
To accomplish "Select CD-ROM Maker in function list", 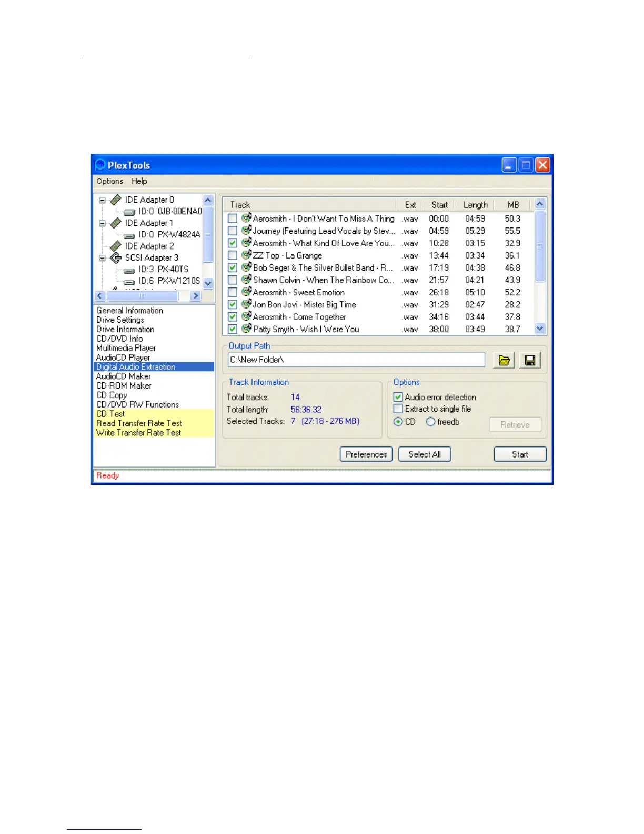I will point(124,386).
